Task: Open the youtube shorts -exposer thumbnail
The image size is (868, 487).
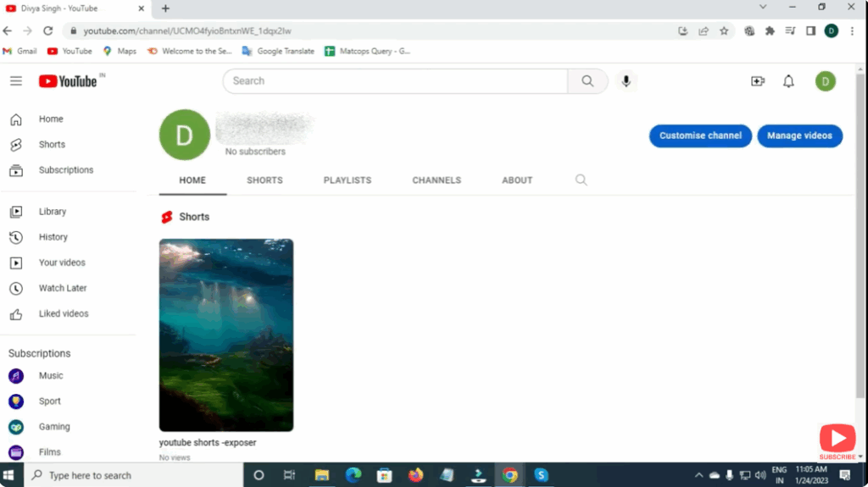Action: (226, 335)
